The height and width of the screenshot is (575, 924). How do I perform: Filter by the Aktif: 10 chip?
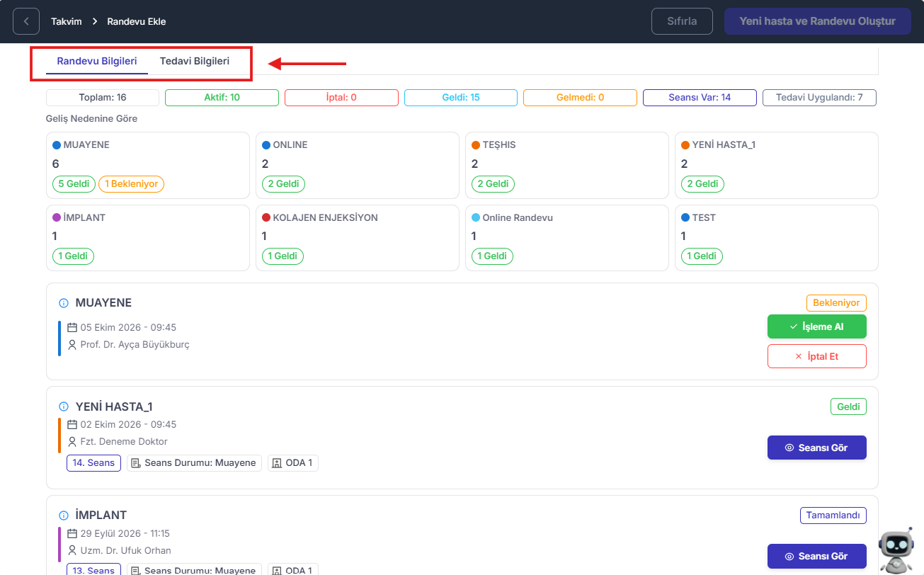click(x=222, y=98)
